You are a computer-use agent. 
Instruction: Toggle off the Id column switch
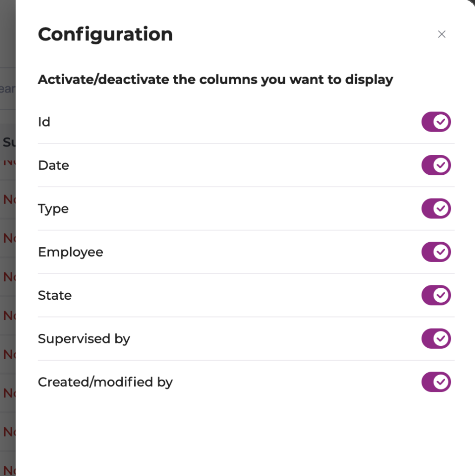click(x=436, y=122)
